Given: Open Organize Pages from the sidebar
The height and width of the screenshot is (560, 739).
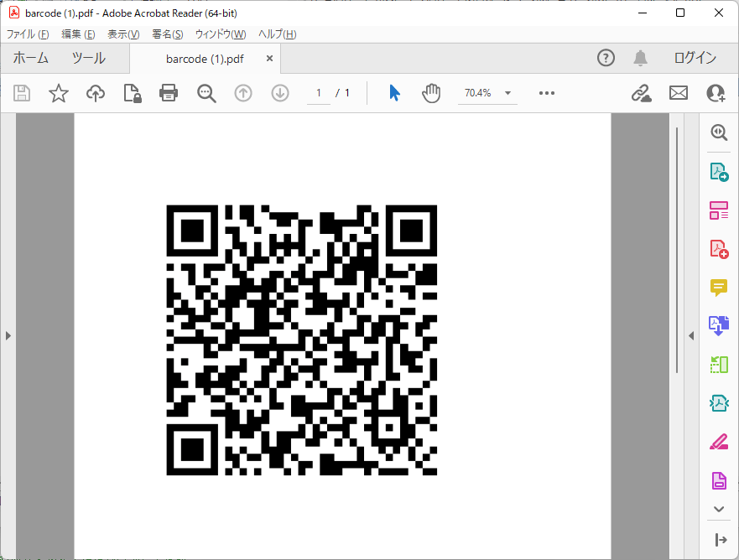Looking at the screenshot, I should [719, 210].
